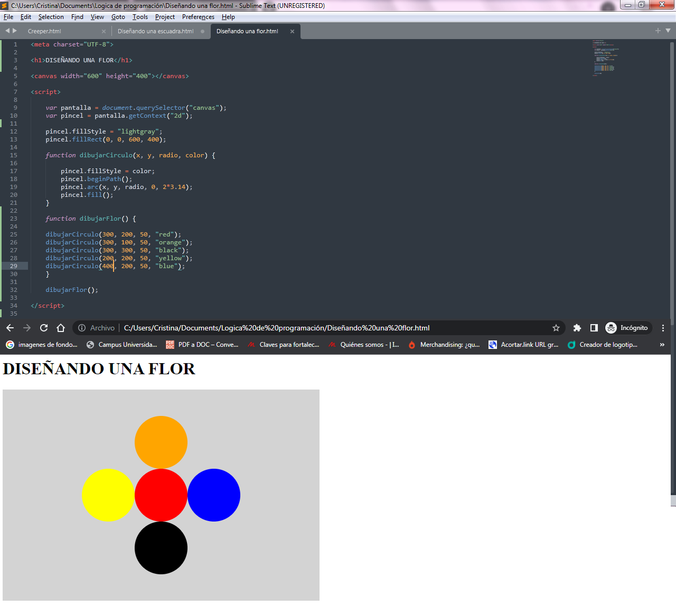The width and height of the screenshot is (676, 616).
Task: Select the Diseñando una flor.html tab
Action: (247, 31)
